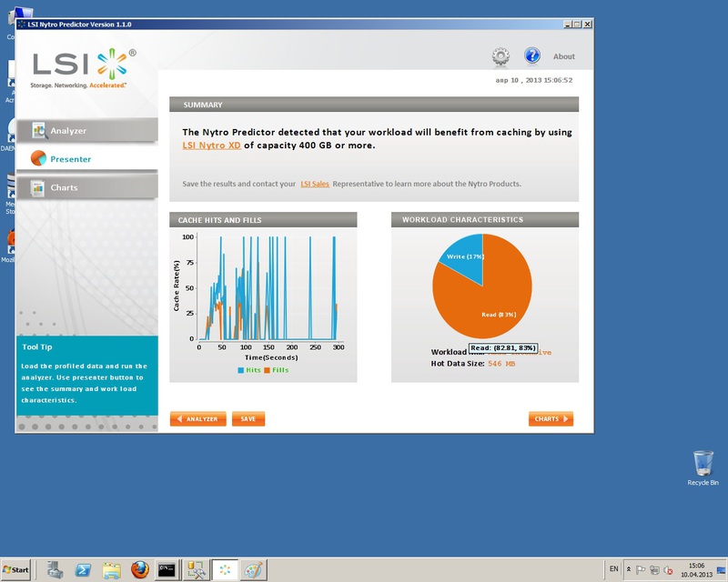The width and height of the screenshot is (728, 582).
Task: Open the Recycle Bin desktop icon
Action: click(x=703, y=467)
